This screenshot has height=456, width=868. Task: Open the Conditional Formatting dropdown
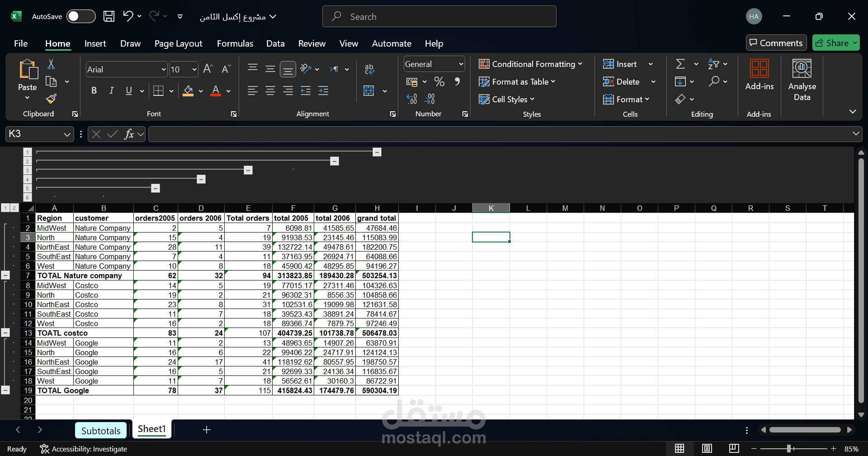click(x=531, y=64)
